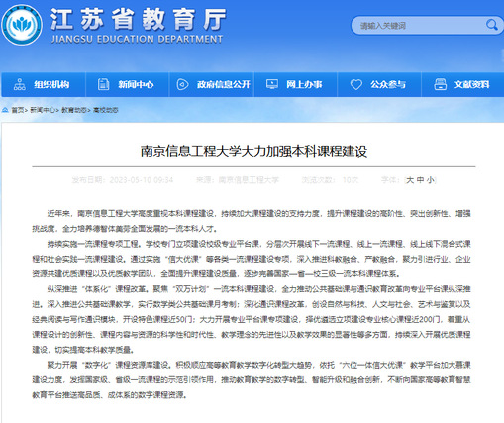
Task: Click the paragraph starting 聚力开展
Action: (252, 379)
